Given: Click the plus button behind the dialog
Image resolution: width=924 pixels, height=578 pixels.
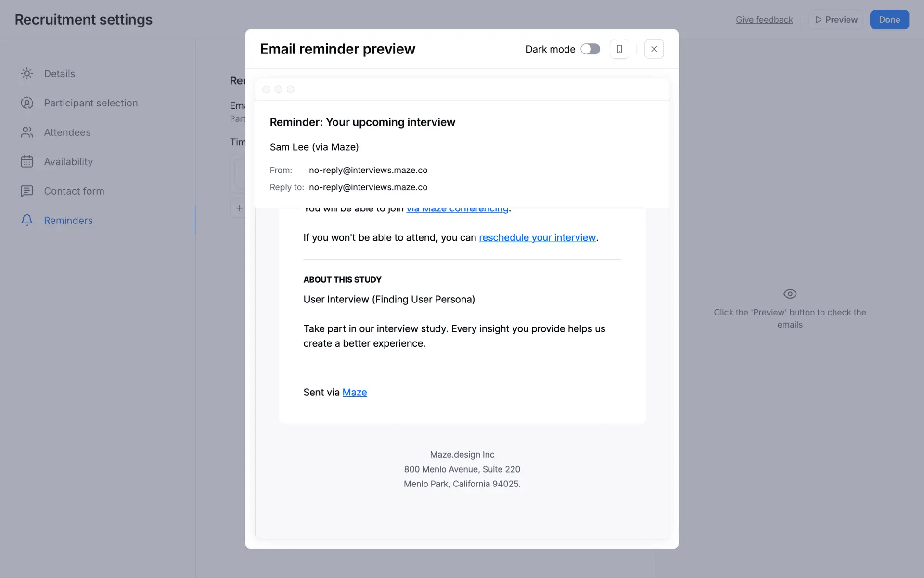Looking at the screenshot, I should [x=239, y=208].
